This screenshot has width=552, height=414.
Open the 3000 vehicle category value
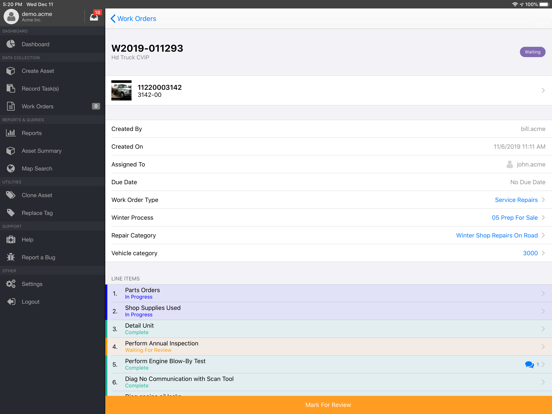coord(530,253)
